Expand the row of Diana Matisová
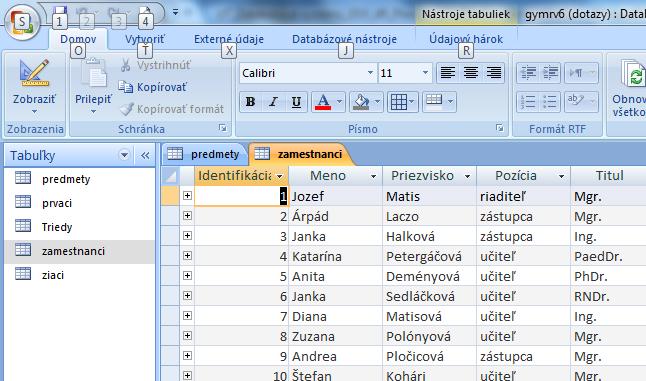 coord(187,316)
